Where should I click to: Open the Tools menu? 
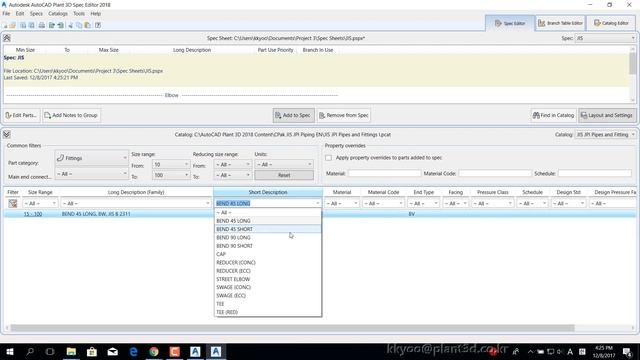pos(79,13)
